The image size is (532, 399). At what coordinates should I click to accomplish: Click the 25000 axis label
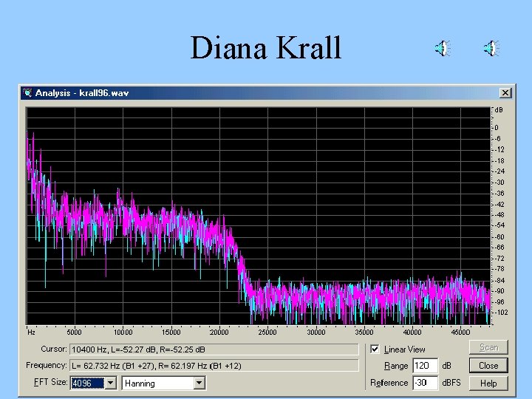pos(267,332)
